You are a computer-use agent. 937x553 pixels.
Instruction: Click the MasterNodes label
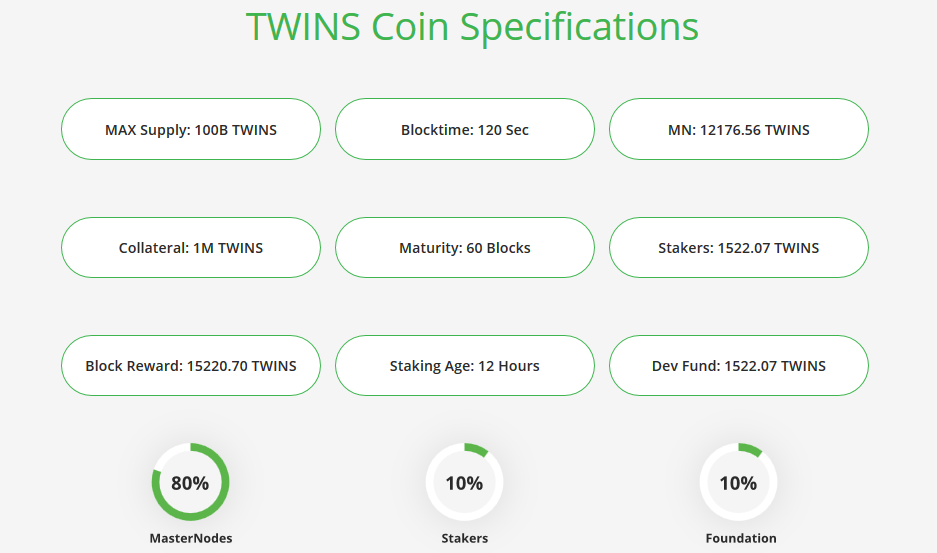click(x=191, y=538)
